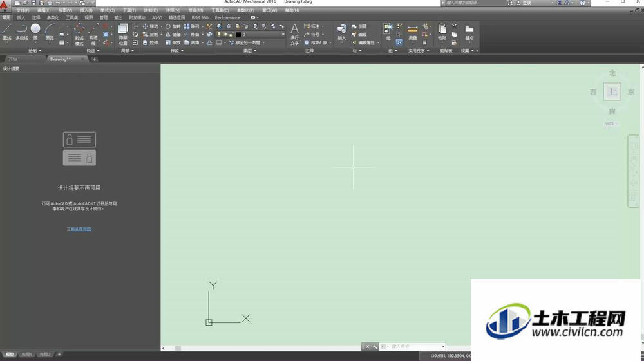Toggle the layer lock padlock icon
644x361 pixels.
tap(232, 35)
